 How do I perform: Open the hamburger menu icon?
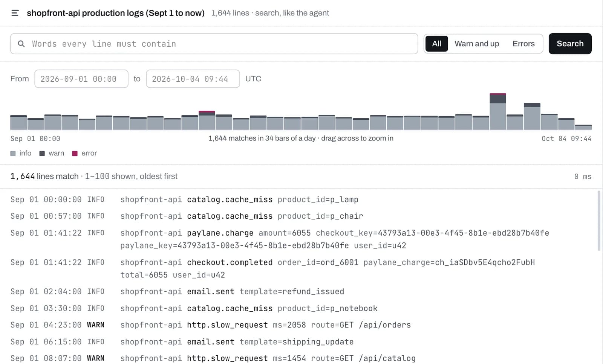(x=15, y=13)
